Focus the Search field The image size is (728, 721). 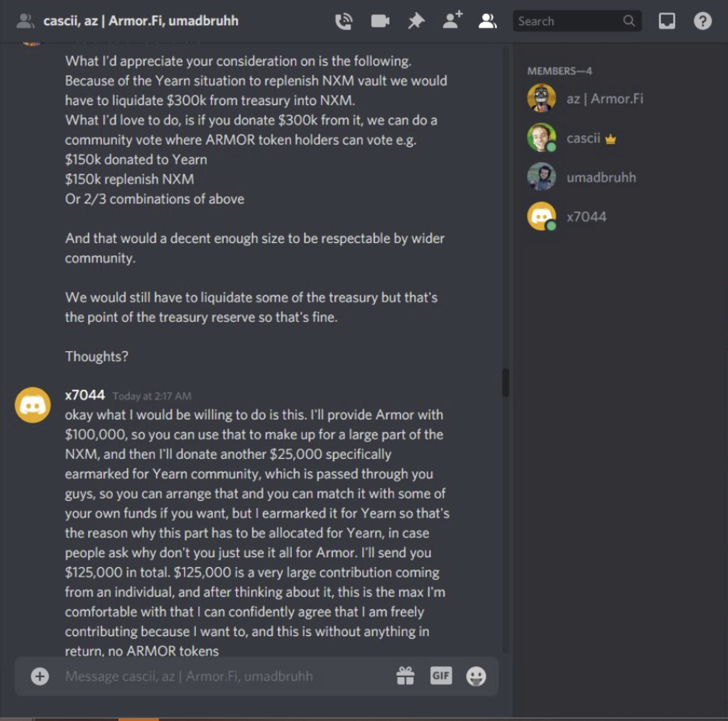tap(577, 21)
